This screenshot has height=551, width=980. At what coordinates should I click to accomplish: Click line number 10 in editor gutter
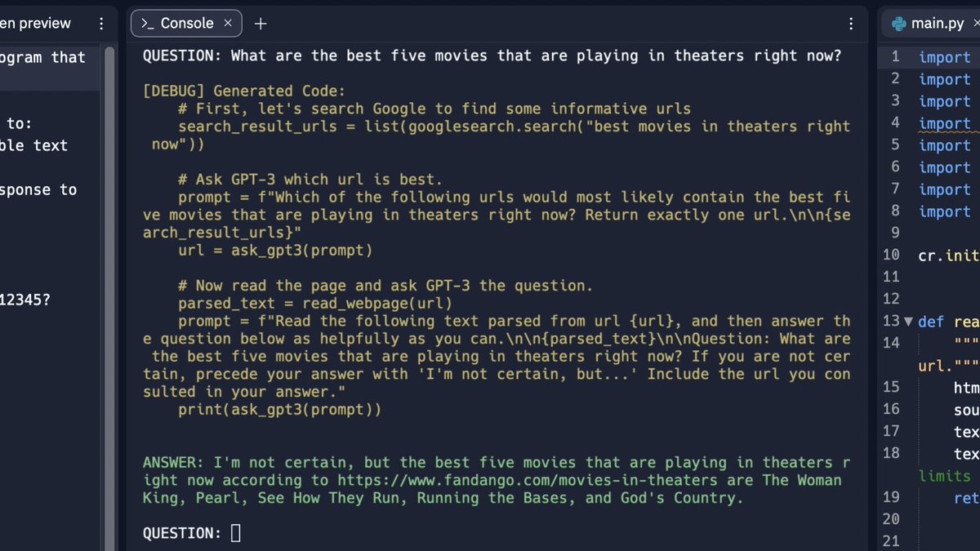point(892,255)
